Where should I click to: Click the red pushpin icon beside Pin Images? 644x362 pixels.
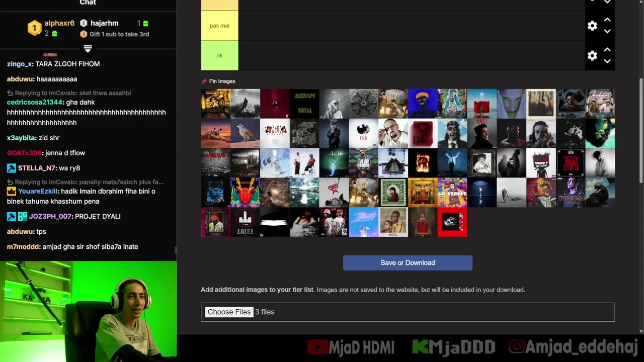pos(204,81)
